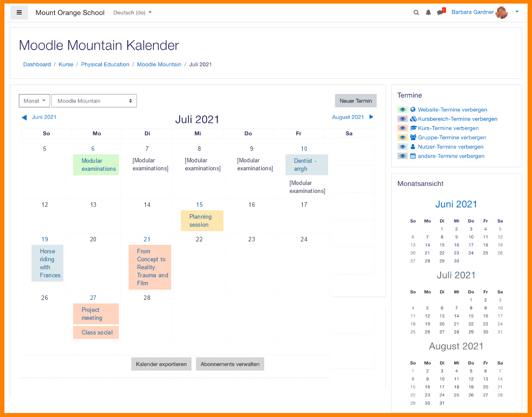Click the Neuer Termin button

pos(356,101)
